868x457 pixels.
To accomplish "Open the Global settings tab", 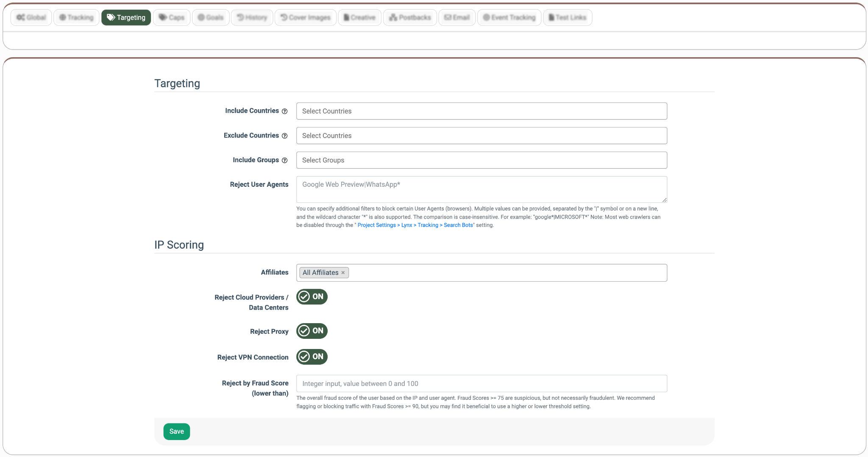I will (x=31, y=17).
